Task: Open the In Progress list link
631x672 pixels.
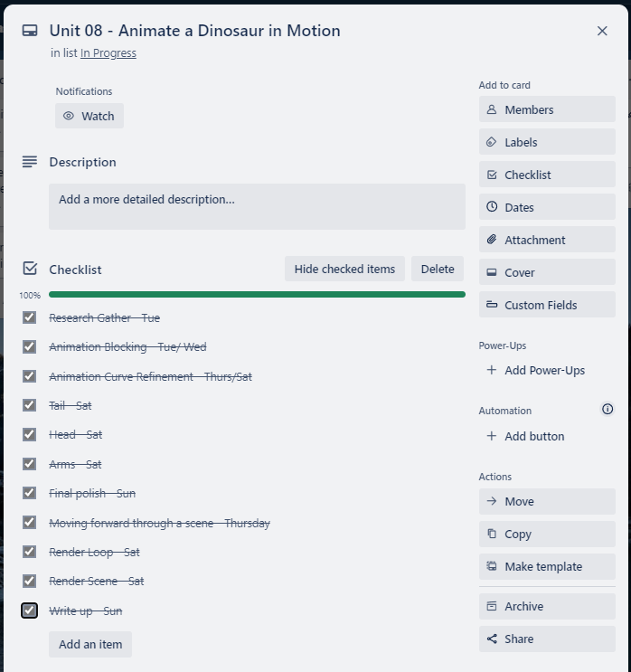Action: 108,53
